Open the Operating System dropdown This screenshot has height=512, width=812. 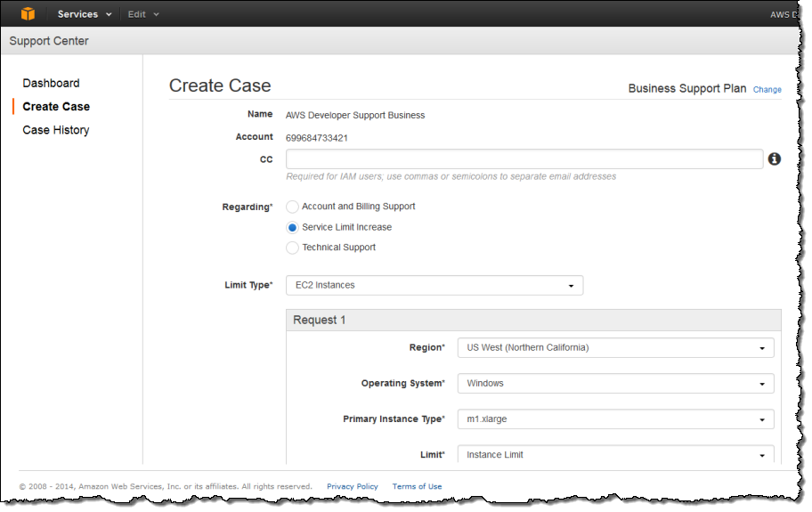coord(614,384)
